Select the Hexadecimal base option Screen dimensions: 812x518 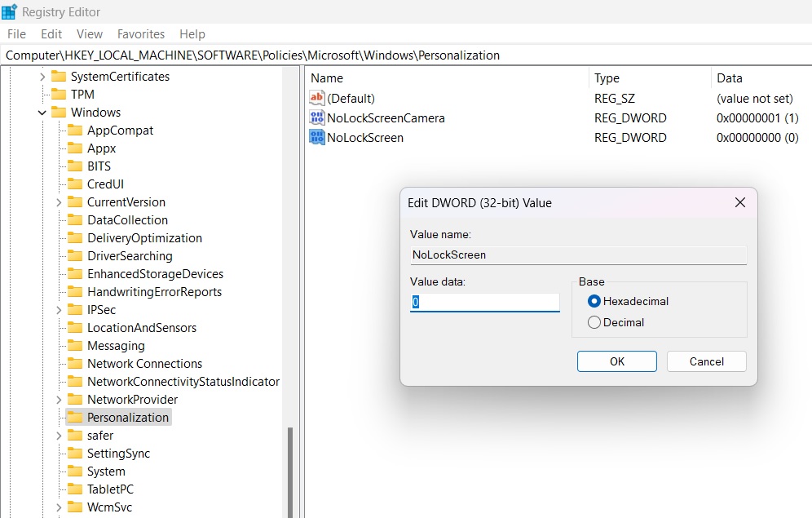click(x=594, y=300)
